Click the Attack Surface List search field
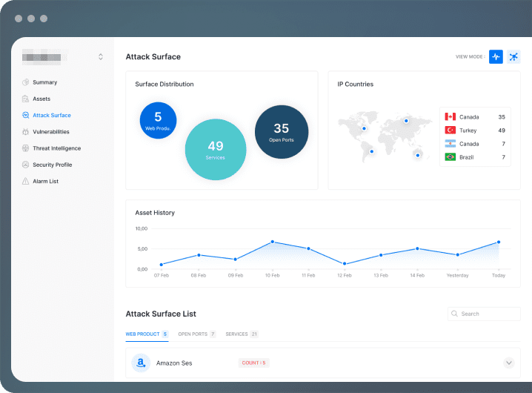532x393 pixels. pyautogui.click(x=484, y=314)
